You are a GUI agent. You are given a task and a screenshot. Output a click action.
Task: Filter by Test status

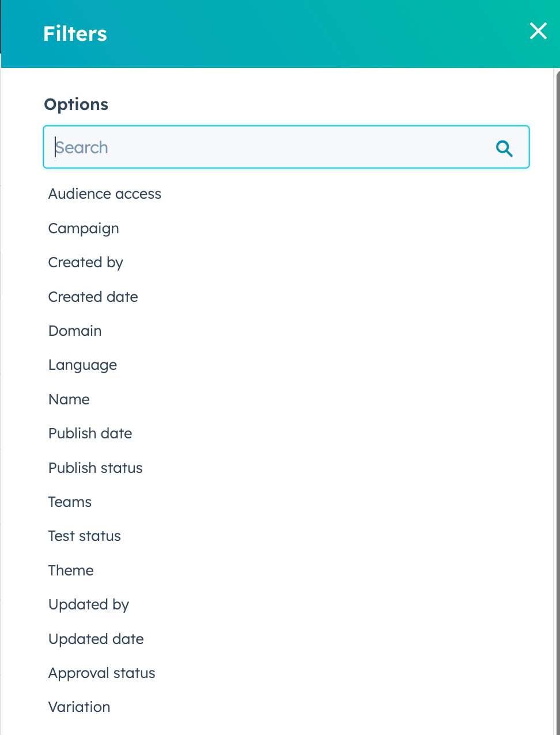pyautogui.click(x=85, y=536)
